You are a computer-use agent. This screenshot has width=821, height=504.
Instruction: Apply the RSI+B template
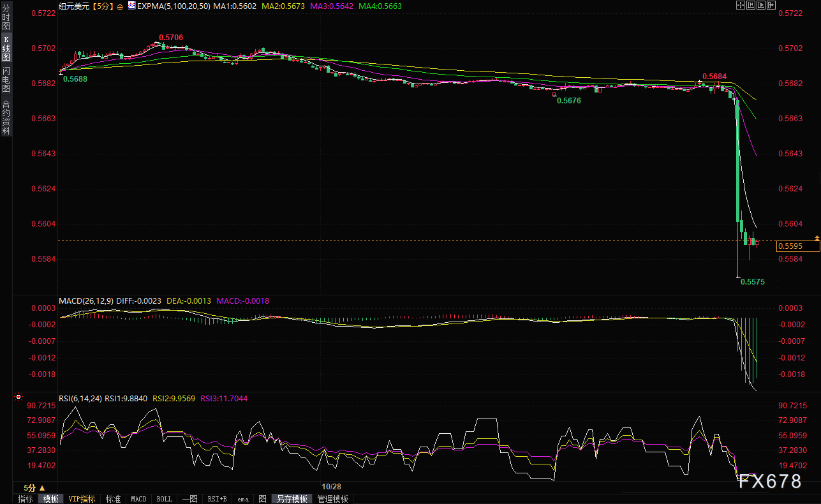(218, 499)
